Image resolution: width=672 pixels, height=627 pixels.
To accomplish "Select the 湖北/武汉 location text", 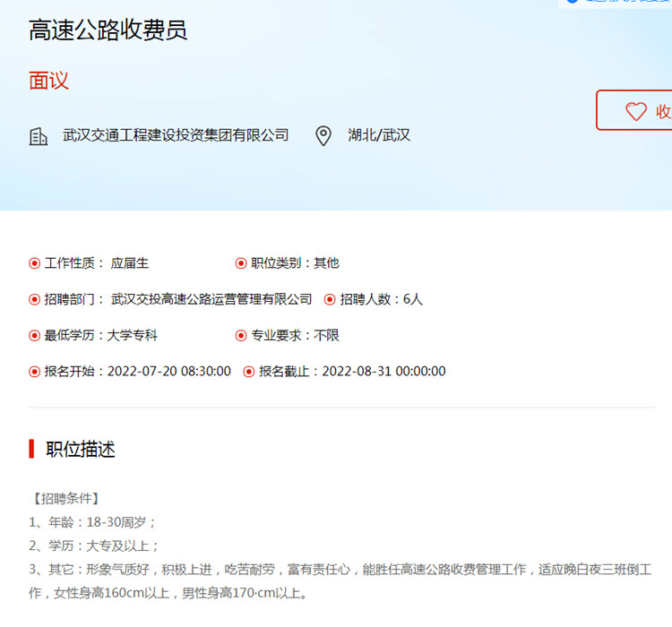I will (x=379, y=135).
